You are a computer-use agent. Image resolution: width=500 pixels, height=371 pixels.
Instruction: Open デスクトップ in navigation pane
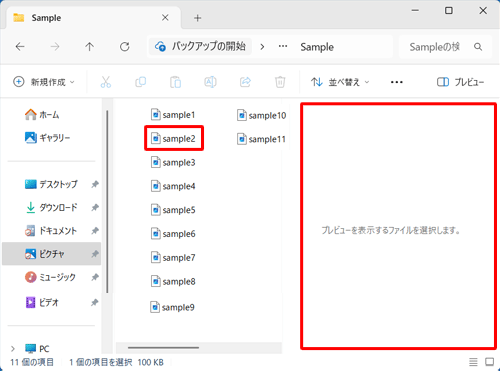(x=51, y=184)
